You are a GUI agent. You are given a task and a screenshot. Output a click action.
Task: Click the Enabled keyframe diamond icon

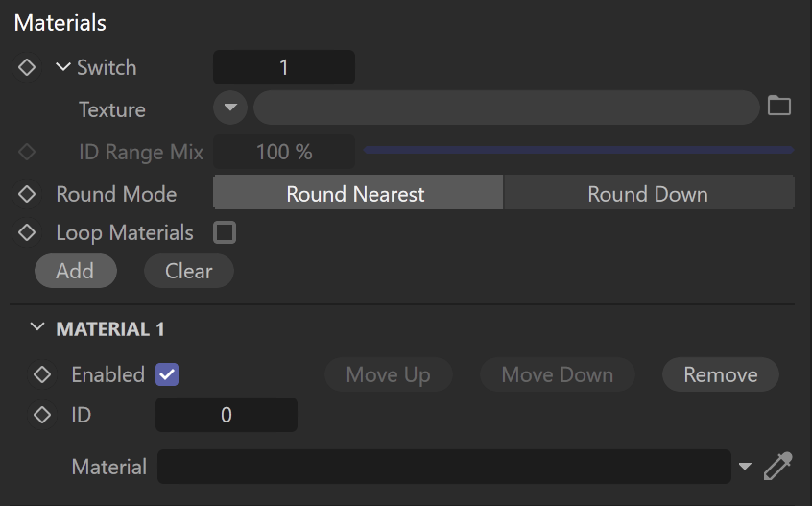click(x=42, y=374)
